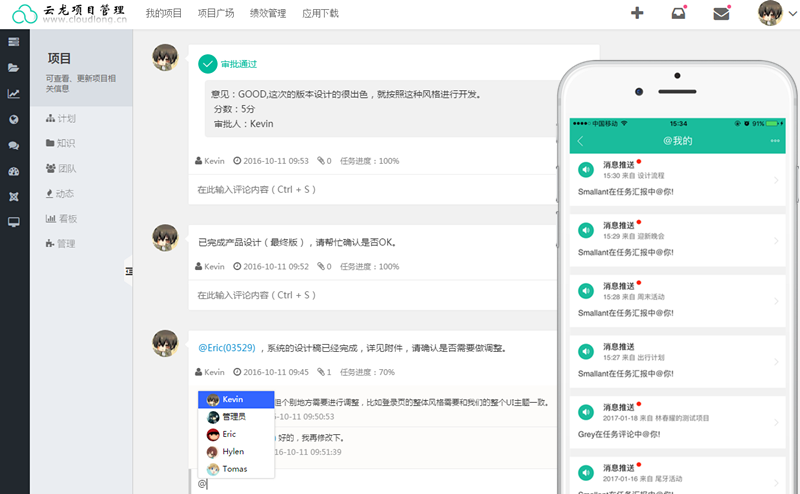This screenshot has height=494, width=800.
Task: Tap the chevron on the 迎新晚会 message row
Action: coord(776,240)
